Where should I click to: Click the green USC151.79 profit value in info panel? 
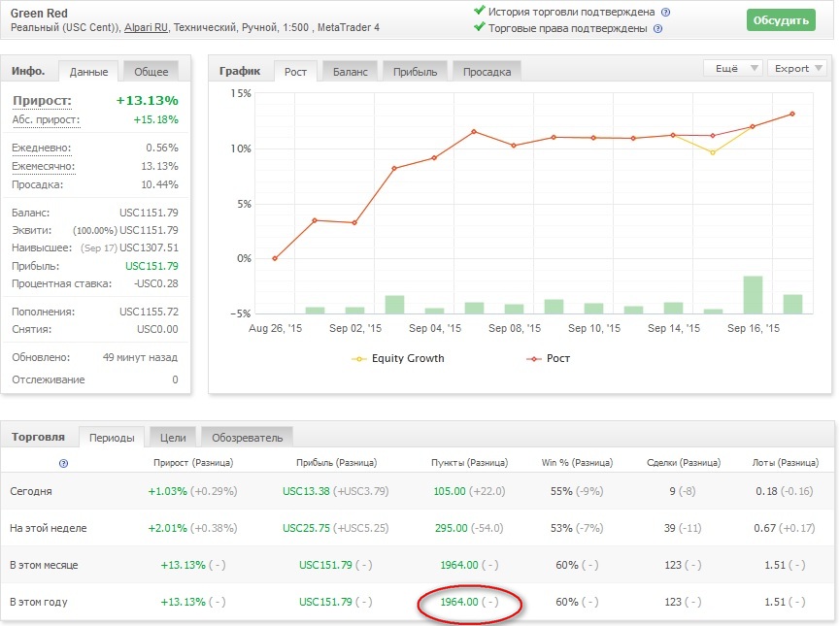tap(151, 266)
